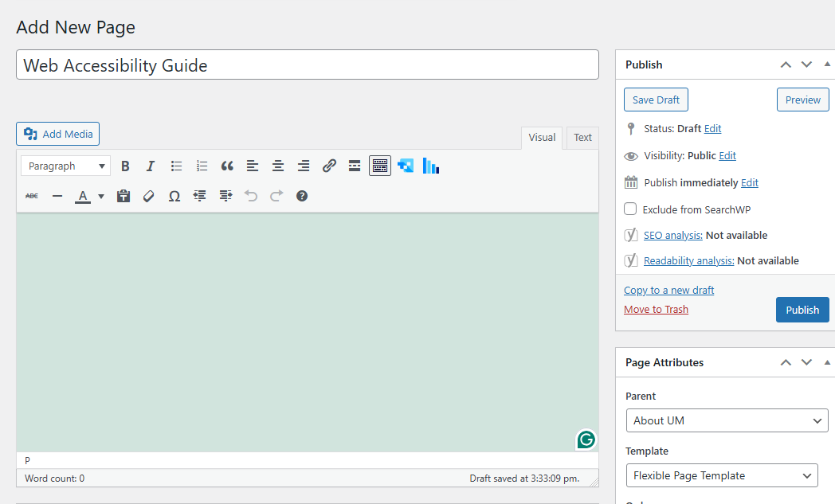Insert a numbered list
Image resolution: width=835 pixels, height=504 pixels.
pos(202,166)
